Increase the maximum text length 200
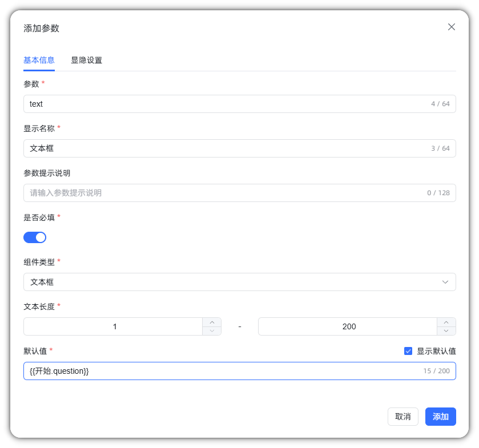 tap(446, 322)
